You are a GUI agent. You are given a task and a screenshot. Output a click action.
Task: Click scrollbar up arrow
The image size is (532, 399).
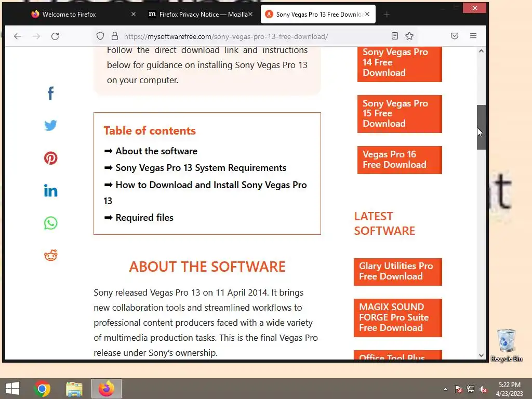point(481,51)
